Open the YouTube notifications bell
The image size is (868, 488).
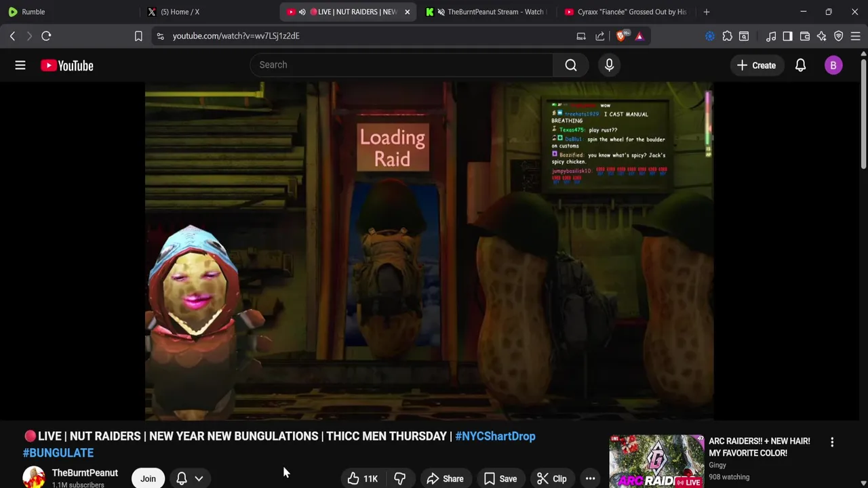point(800,65)
